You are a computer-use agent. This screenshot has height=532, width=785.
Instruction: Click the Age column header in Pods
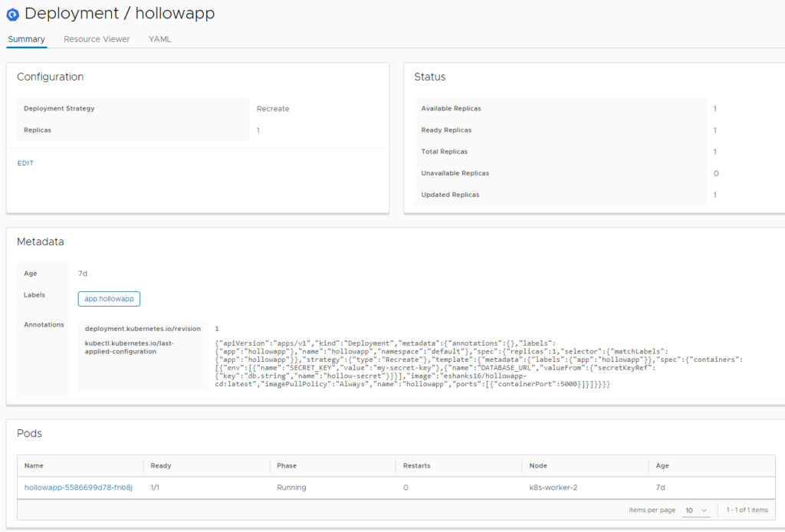point(662,465)
